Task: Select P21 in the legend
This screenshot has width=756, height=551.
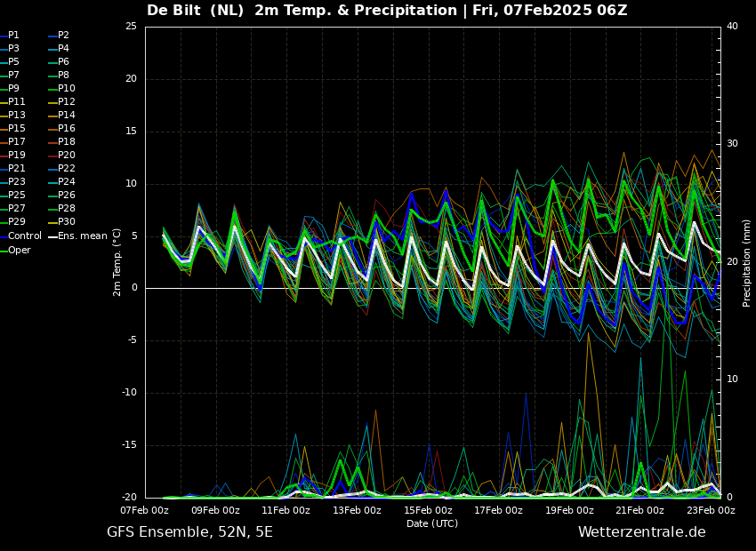Action: [x=16, y=169]
